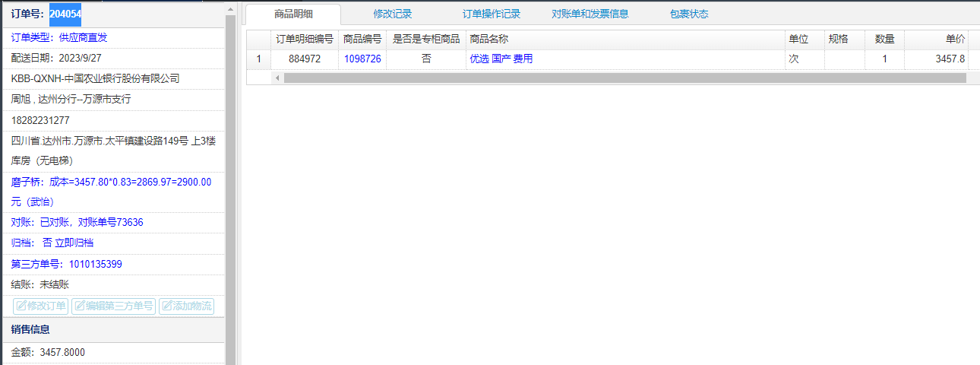Image resolution: width=980 pixels, height=365 pixels.
Task: Click row number 1 cell
Action: click(x=258, y=59)
